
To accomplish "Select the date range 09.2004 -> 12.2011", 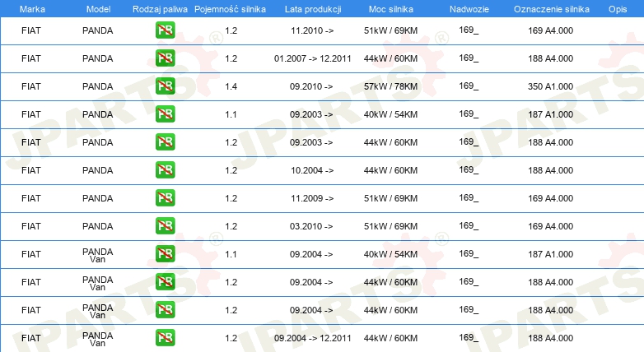I will (313, 338).
